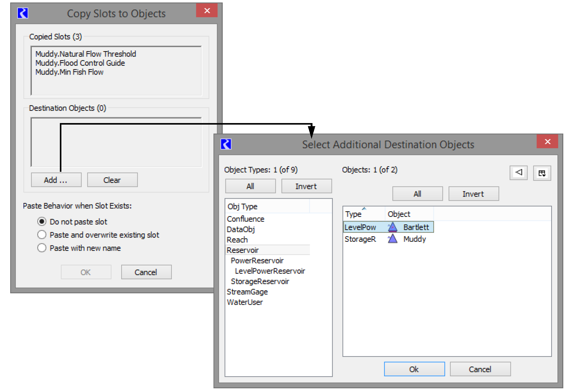567x392 pixels.
Task: Close the Copy Slots to Objects dialog
Action: coord(207,11)
